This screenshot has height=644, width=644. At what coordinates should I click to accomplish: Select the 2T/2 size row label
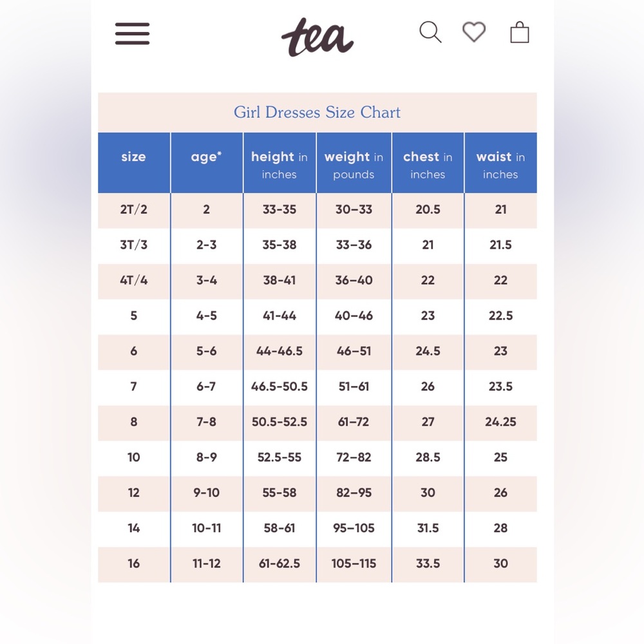click(134, 209)
